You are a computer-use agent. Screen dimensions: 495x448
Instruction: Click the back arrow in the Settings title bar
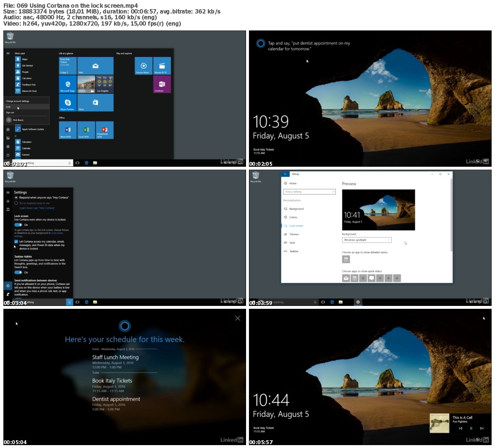click(285, 174)
